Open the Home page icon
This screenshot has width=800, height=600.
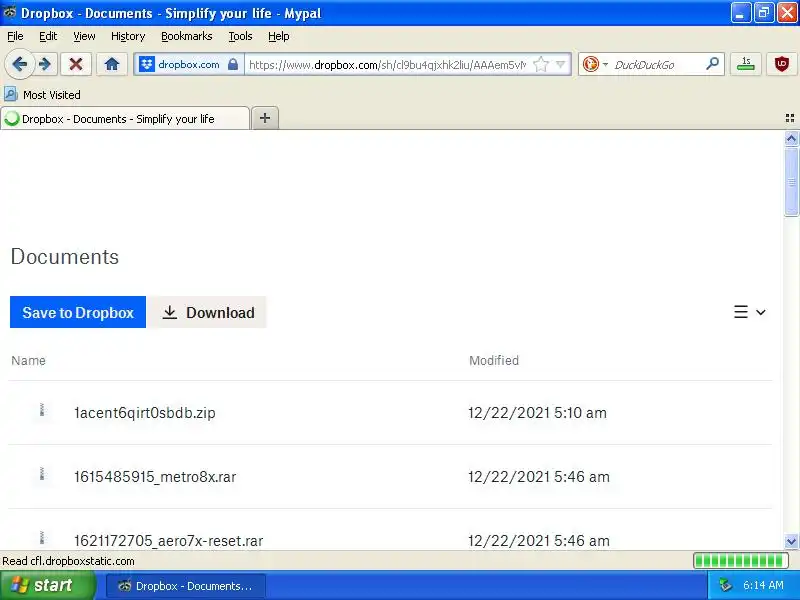[x=112, y=64]
